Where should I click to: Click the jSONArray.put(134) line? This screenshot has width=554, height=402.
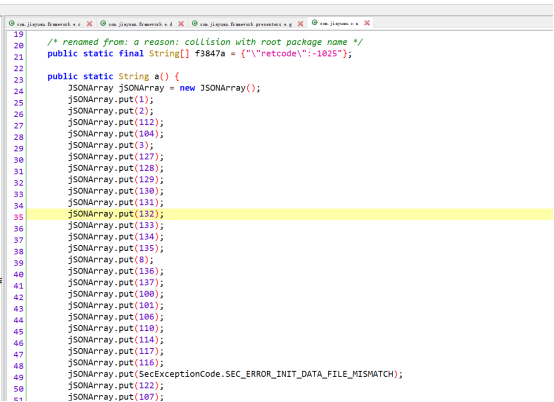click(116, 237)
